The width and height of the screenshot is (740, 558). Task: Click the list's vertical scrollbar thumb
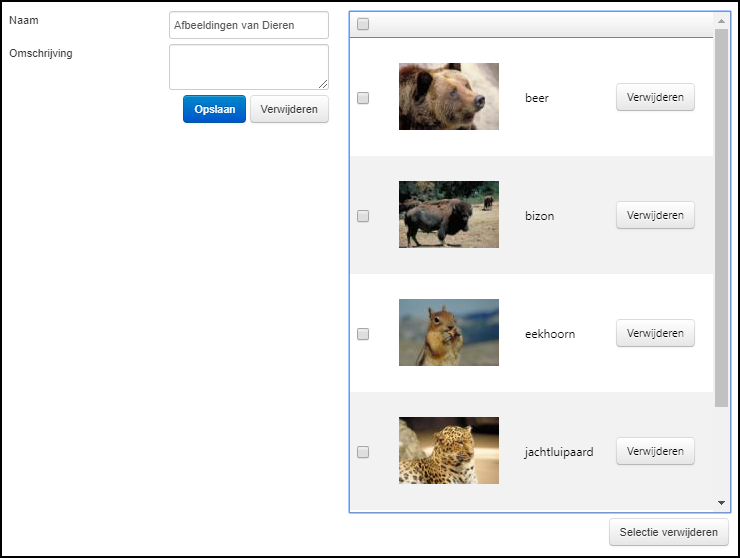721,218
